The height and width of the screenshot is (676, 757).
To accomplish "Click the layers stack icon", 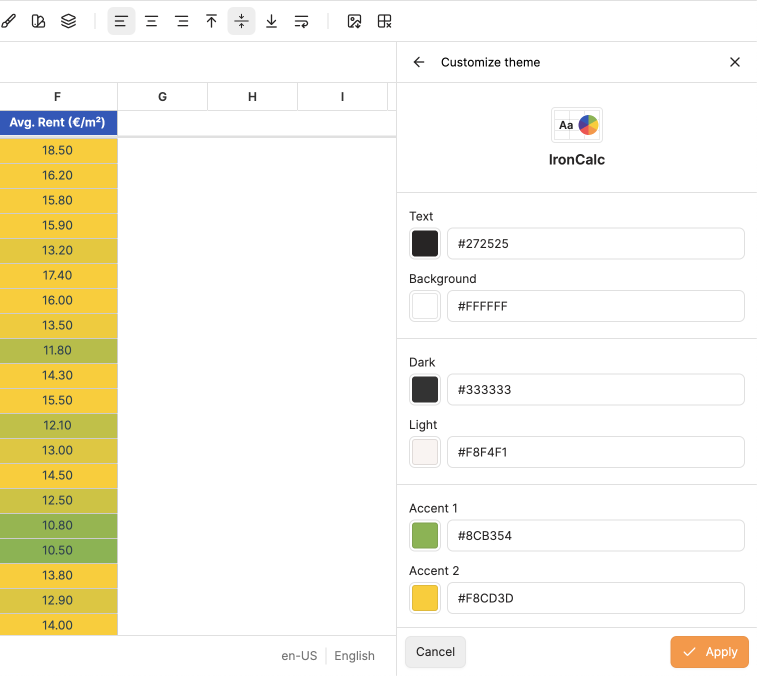I will (x=68, y=21).
